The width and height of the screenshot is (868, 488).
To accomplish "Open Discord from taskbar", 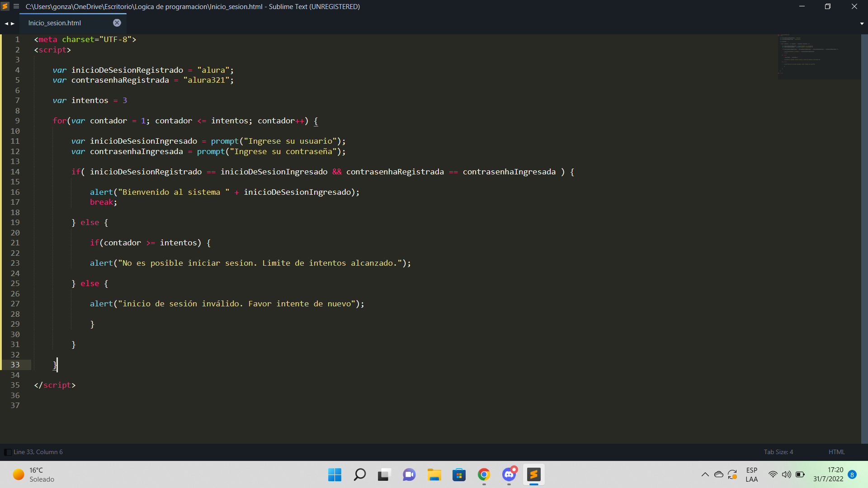I will point(509,474).
